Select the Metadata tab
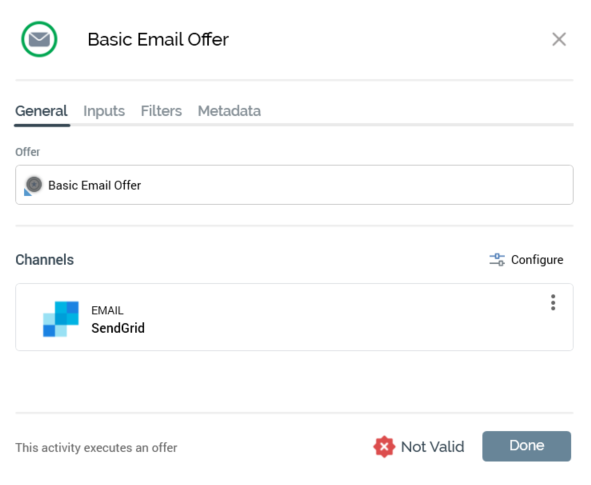The width and height of the screenshot is (591, 485). (x=229, y=111)
